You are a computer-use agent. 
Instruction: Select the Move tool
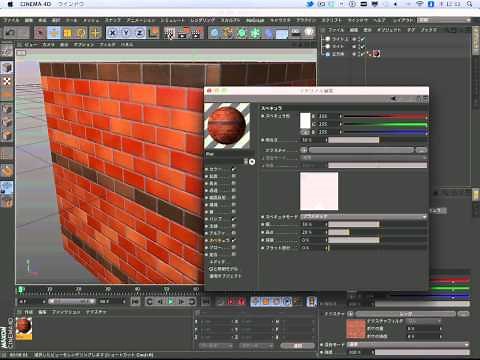click(x=54, y=33)
